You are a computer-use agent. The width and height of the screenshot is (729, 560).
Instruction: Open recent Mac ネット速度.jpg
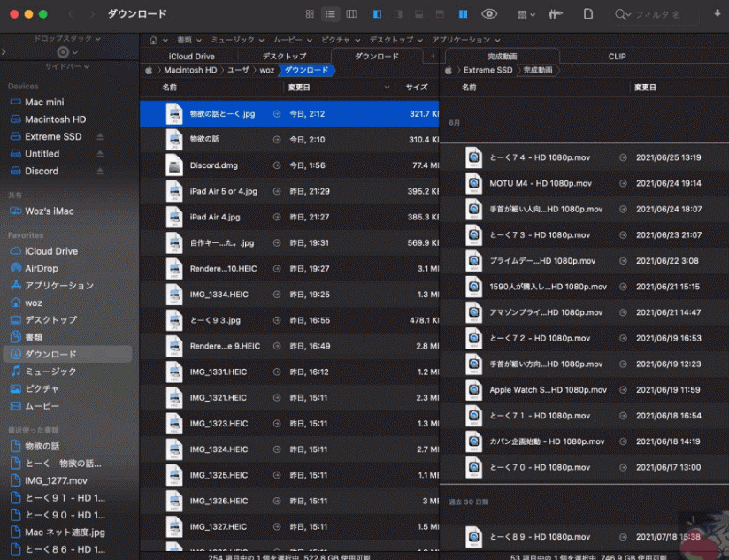click(65, 533)
